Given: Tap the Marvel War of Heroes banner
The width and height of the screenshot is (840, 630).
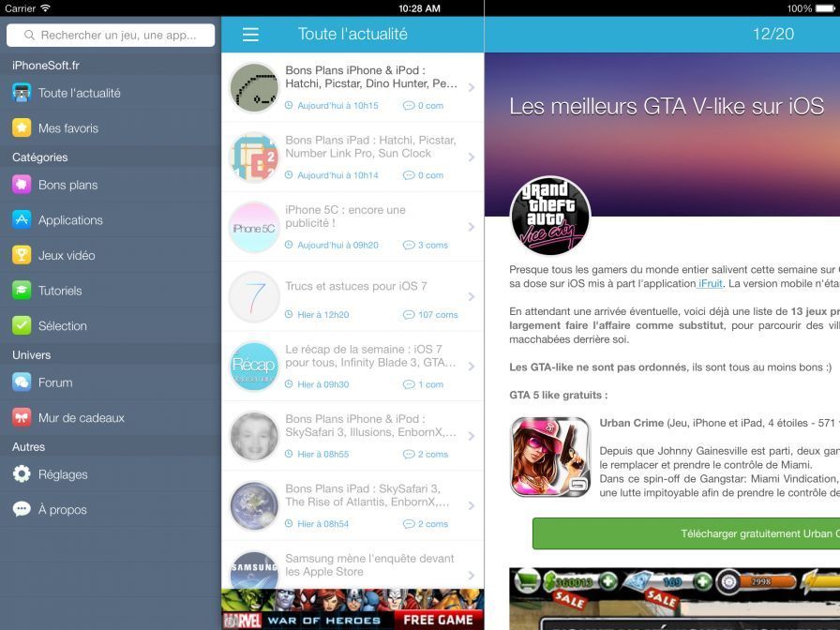Looking at the screenshot, I should click(352, 609).
